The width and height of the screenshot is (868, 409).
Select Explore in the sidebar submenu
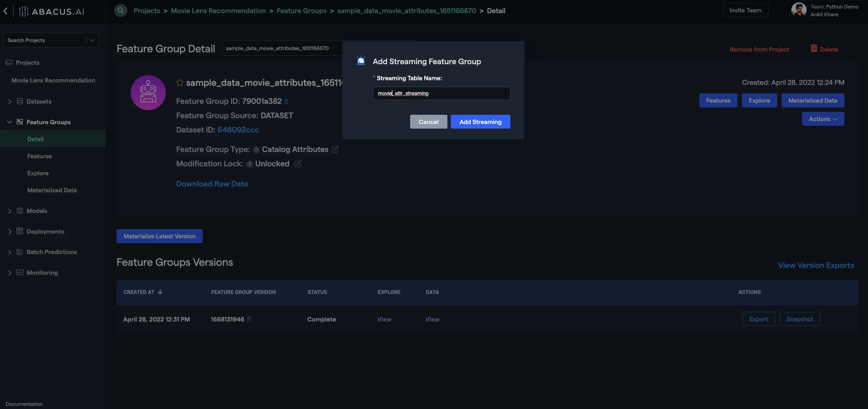coord(38,173)
